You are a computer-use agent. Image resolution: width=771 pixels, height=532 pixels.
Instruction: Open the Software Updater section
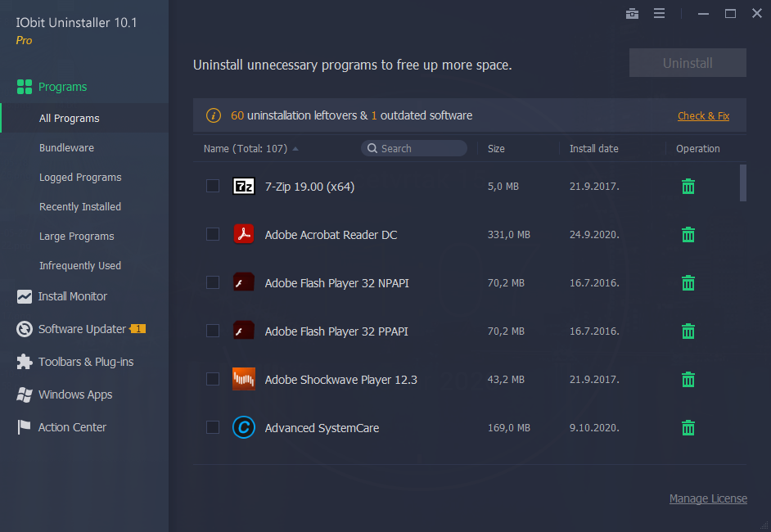point(82,329)
